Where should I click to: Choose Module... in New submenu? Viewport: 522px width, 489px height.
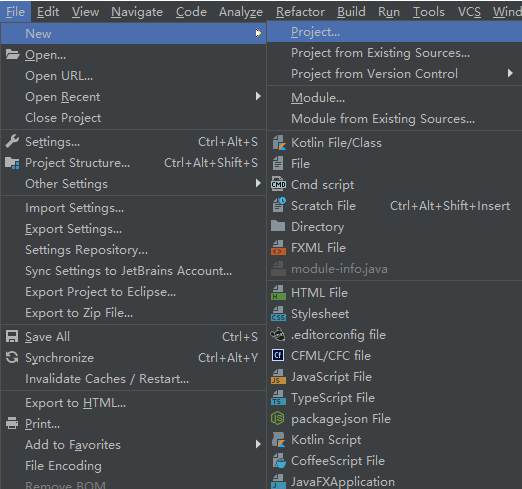tap(395, 98)
